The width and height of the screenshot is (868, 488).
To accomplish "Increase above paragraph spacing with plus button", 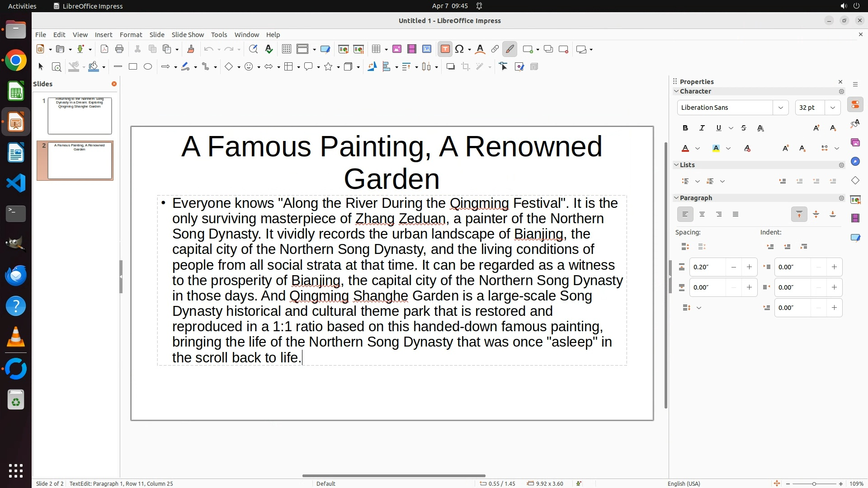I will coord(749,267).
